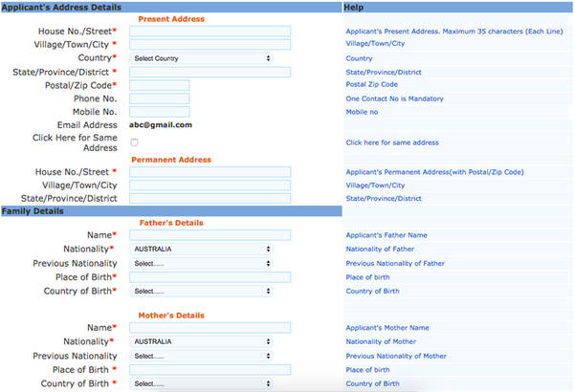Tick the Click Here for Same Address checkbox

(134, 142)
